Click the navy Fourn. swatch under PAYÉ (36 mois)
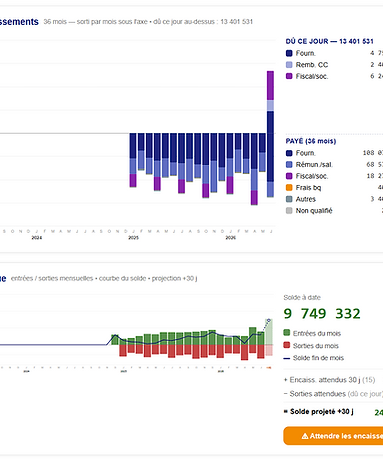This screenshot has height=460, width=383. pos(289,153)
